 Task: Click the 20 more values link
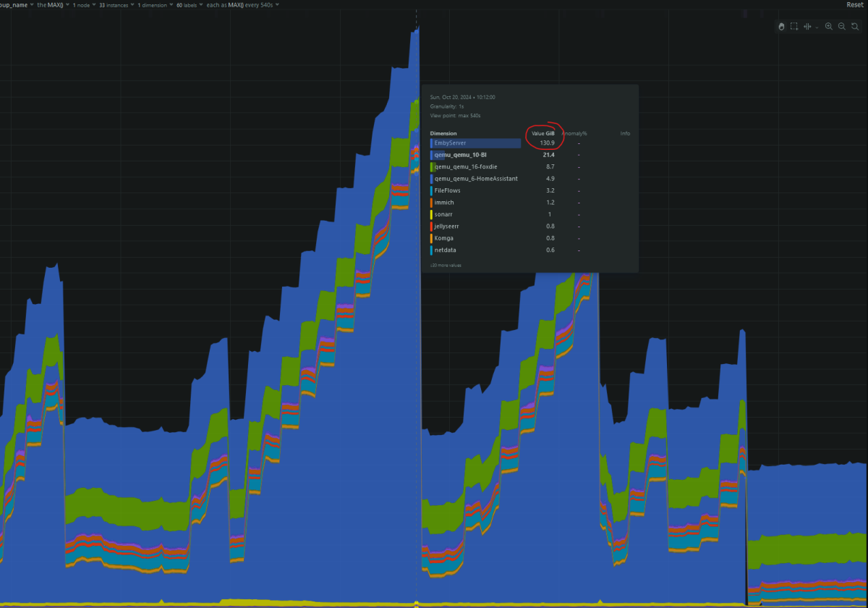click(x=446, y=266)
